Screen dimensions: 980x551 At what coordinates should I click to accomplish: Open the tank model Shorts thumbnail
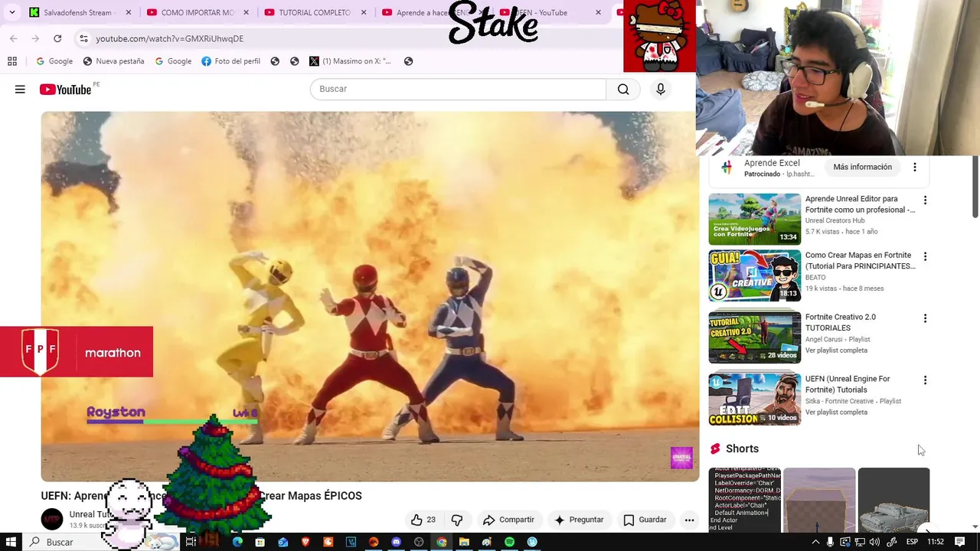tap(893, 500)
